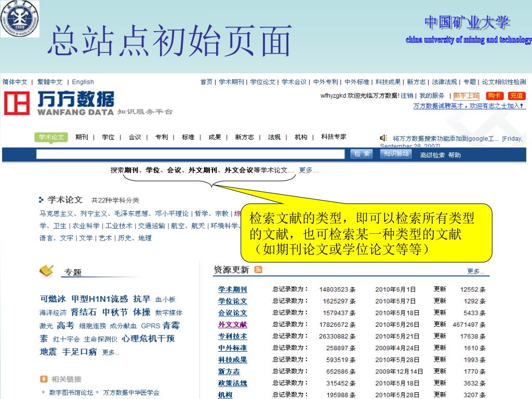Screen dimensions: 532x399
Task: Select the 期刊 search tab
Action: (82, 137)
